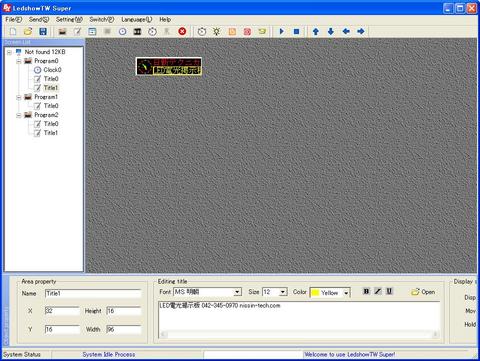Click System Idle Process status text

point(109,355)
